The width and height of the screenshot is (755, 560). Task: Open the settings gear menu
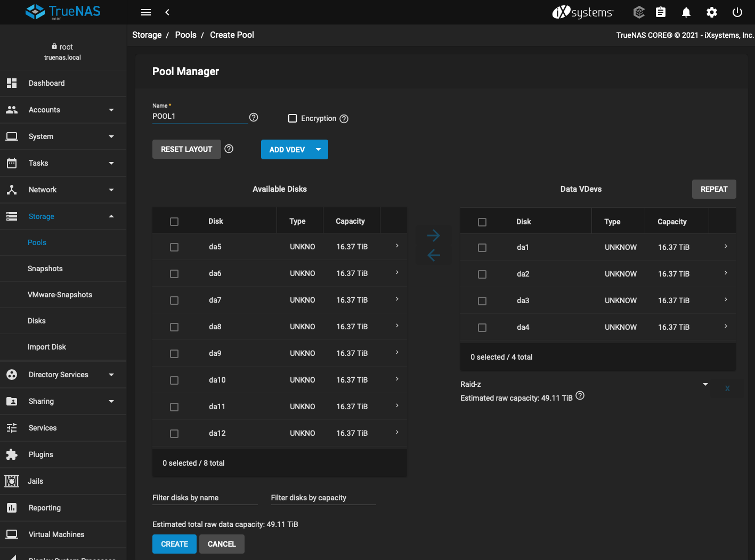[x=712, y=12]
